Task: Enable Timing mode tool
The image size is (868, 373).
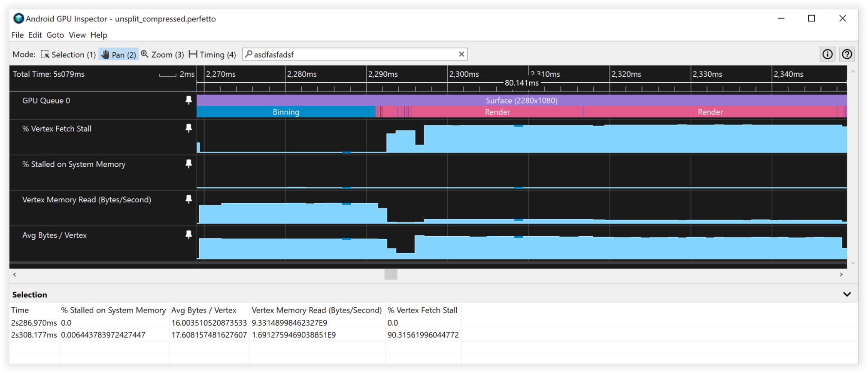Action: 212,54
